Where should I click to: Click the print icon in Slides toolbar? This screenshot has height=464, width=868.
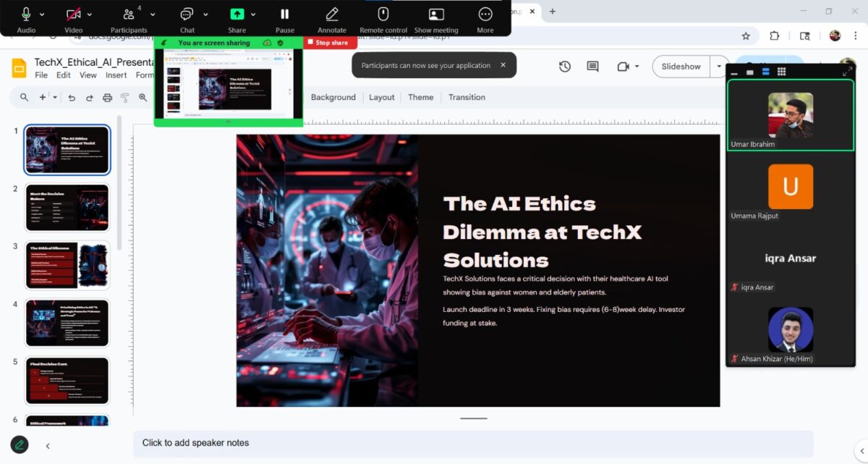pyautogui.click(x=108, y=98)
